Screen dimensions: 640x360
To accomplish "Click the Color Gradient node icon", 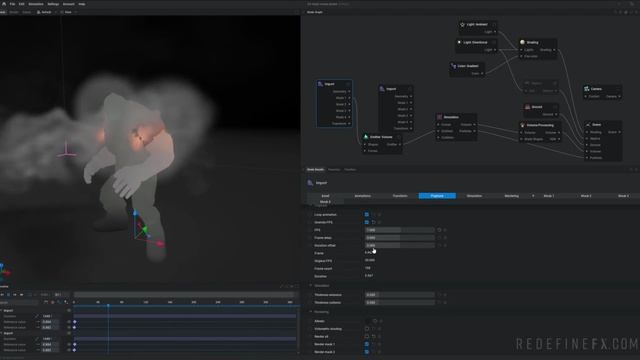I will tap(453, 66).
